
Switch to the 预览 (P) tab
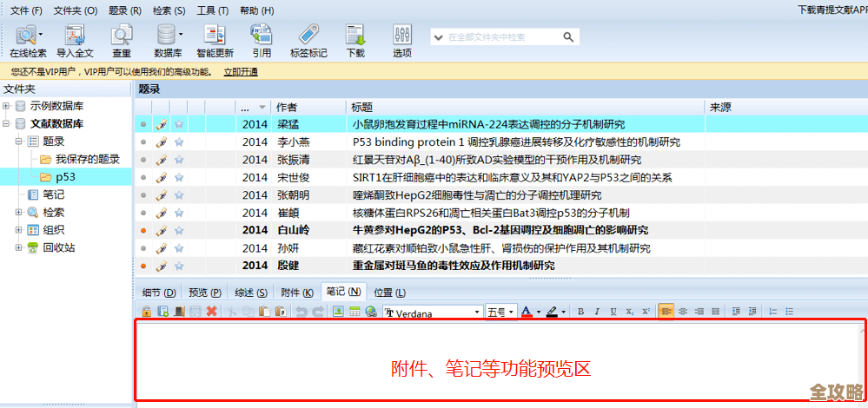205,293
